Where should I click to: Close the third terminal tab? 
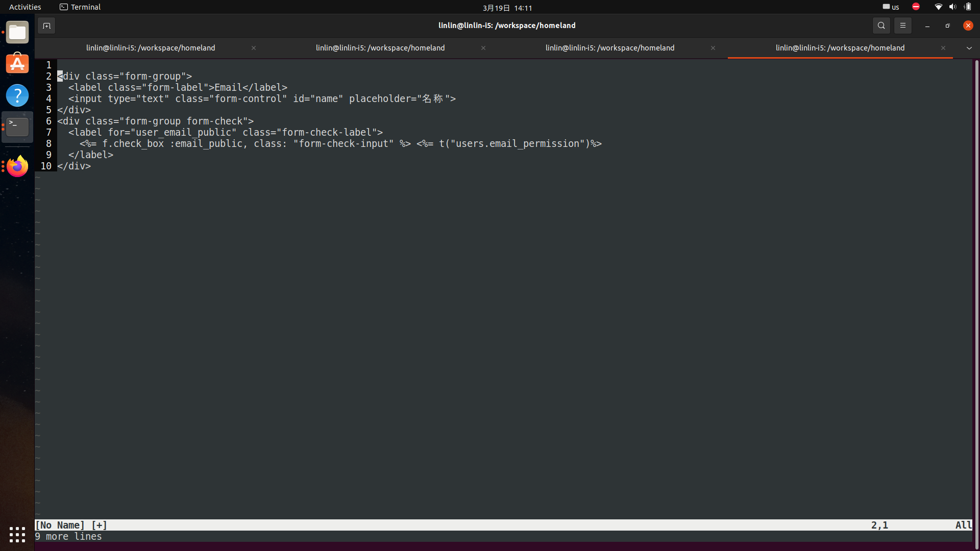coord(713,48)
